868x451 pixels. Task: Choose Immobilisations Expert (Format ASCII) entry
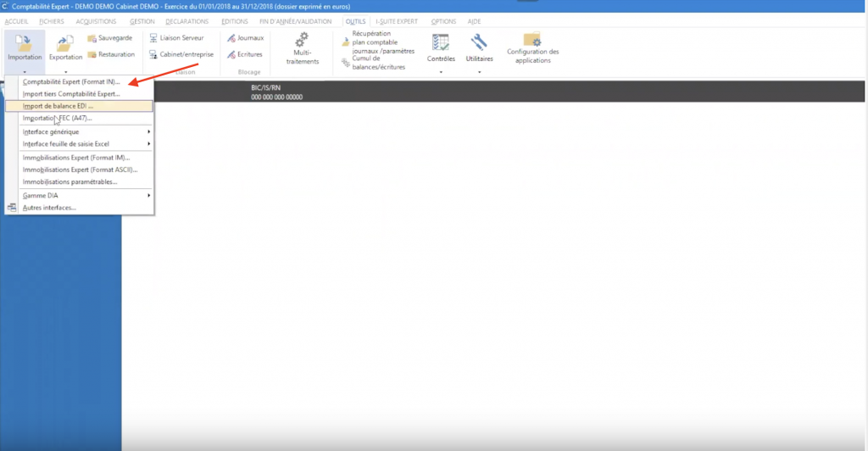tap(79, 170)
